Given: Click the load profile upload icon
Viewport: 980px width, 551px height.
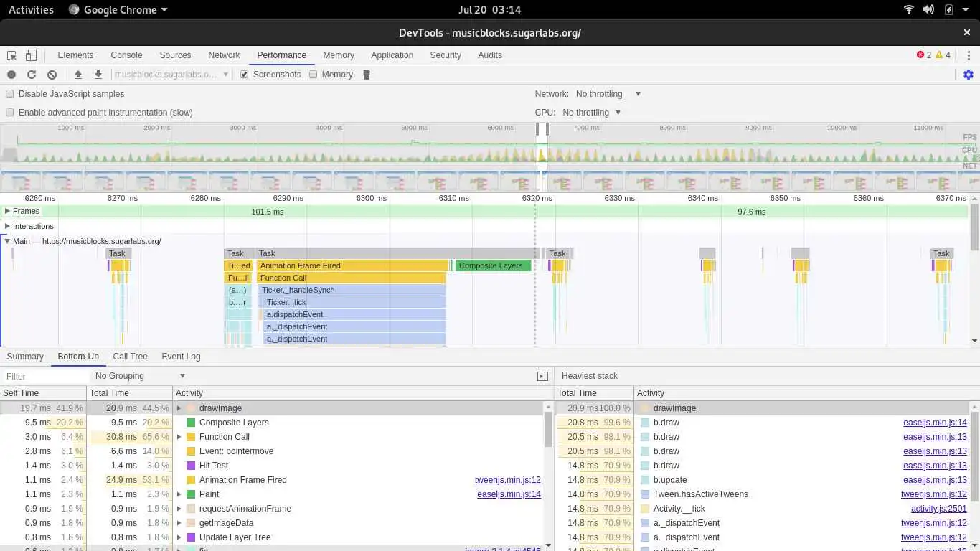Looking at the screenshot, I should [x=78, y=75].
